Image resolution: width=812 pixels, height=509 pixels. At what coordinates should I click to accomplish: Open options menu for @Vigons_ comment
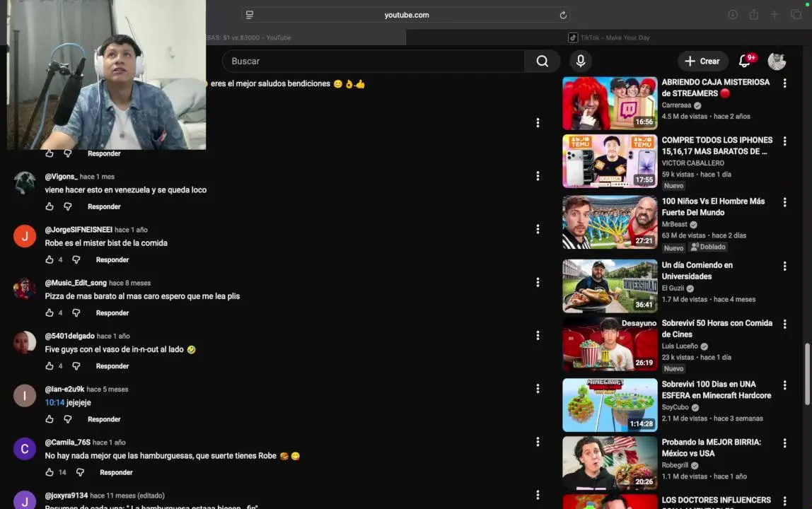(538, 176)
